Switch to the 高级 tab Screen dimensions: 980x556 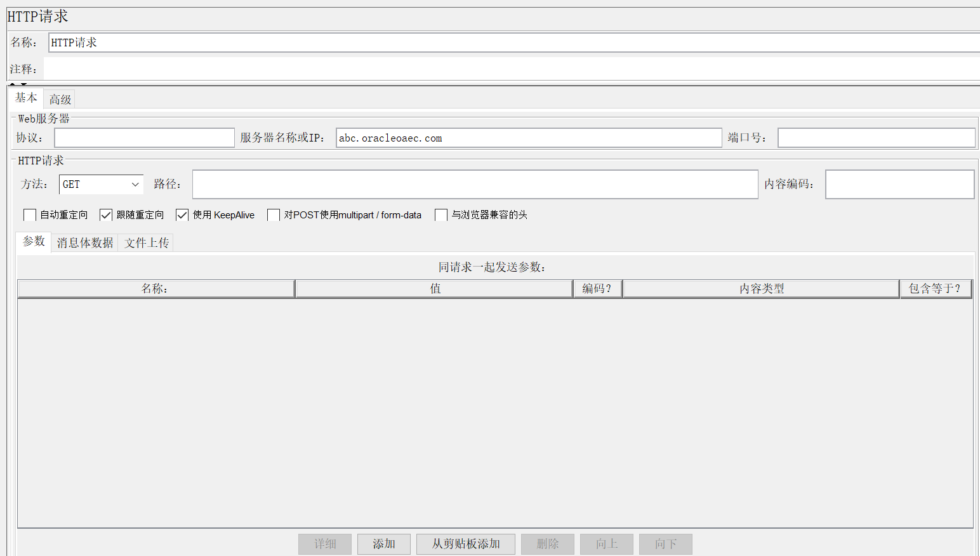[x=60, y=99]
